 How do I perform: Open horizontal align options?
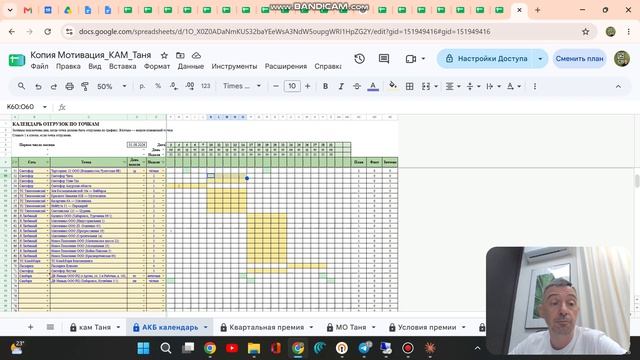pos(452,87)
